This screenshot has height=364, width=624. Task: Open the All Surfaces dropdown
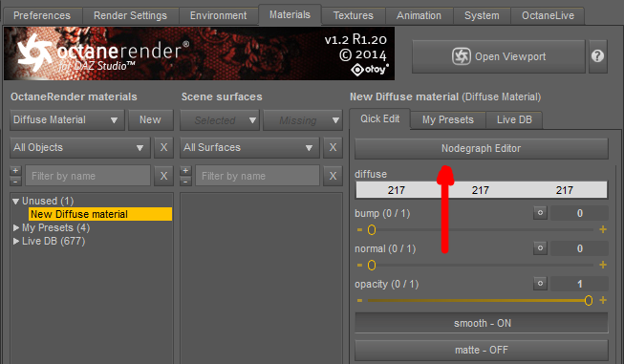point(249,147)
